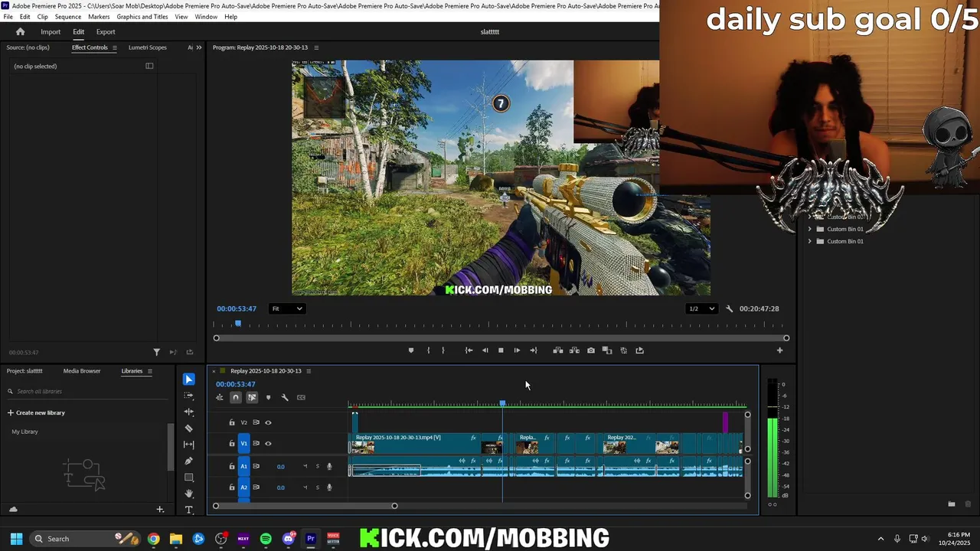Select the Slip tool
This screenshot has height=551, width=980.
coord(188,445)
